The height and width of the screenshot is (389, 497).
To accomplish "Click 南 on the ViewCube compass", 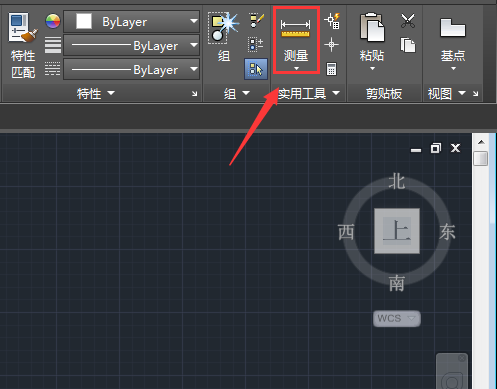I will pos(397,283).
